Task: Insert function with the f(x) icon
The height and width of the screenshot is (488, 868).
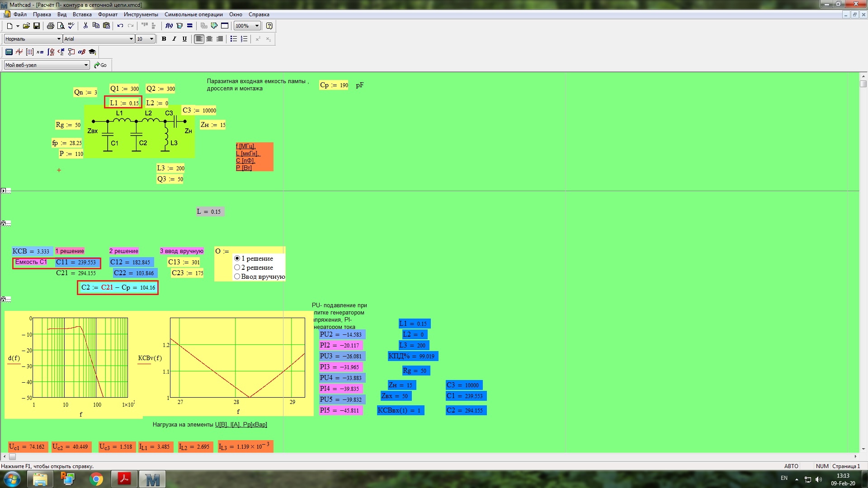Action: tap(169, 26)
